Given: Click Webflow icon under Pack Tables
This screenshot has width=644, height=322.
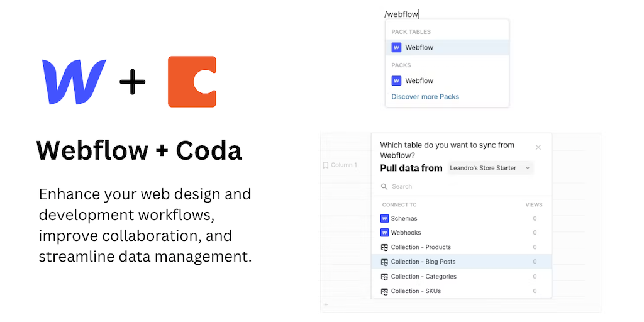Looking at the screenshot, I should [396, 47].
